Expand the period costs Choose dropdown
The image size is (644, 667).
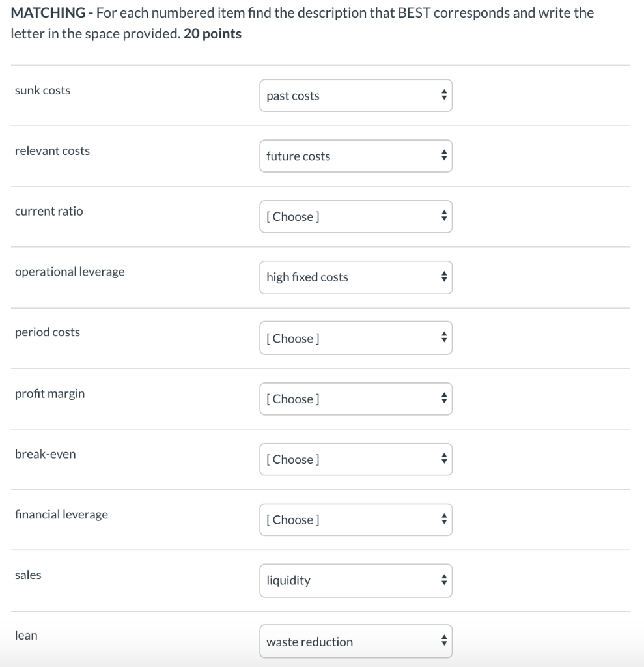356,339
